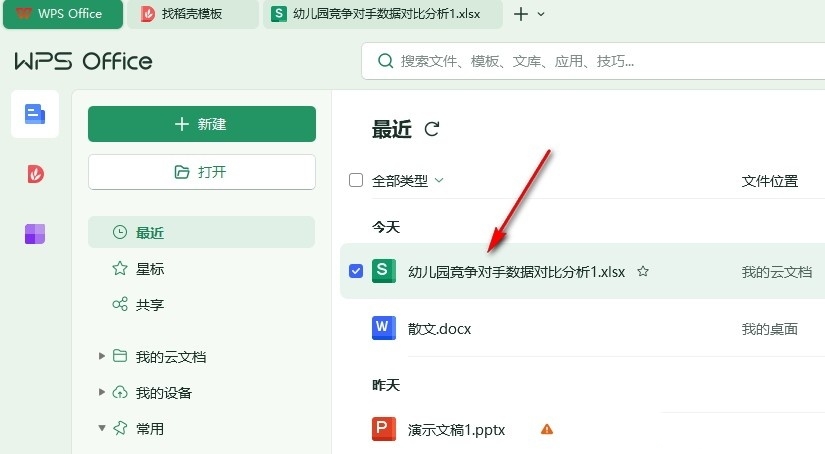Click the plus icon to add new tab
The height and width of the screenshot is (454, 825).
click(520, 14)
